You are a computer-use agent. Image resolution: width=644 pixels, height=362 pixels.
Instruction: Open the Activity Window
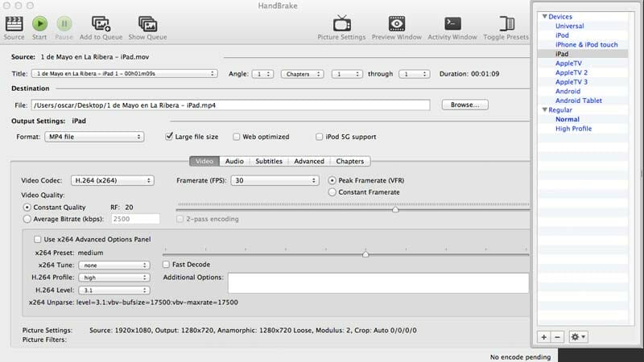tap(452, 24)
